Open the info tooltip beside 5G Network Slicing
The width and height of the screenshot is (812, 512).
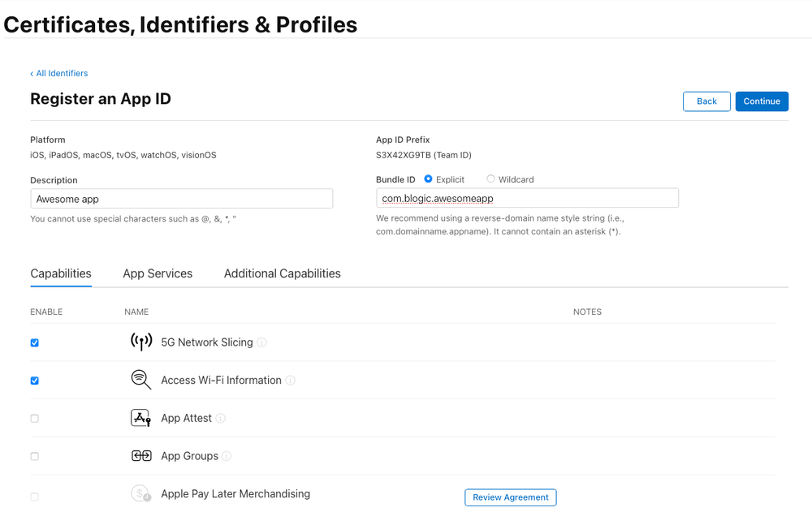tap(261, 342)
